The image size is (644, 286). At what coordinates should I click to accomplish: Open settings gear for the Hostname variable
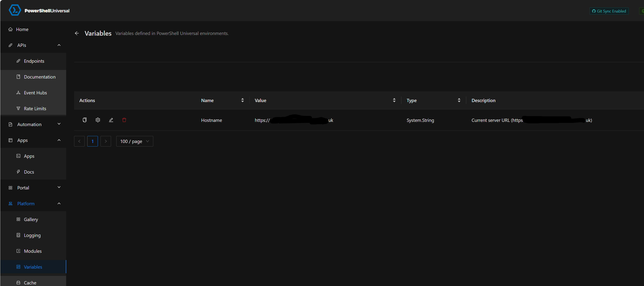click(98, 120)
